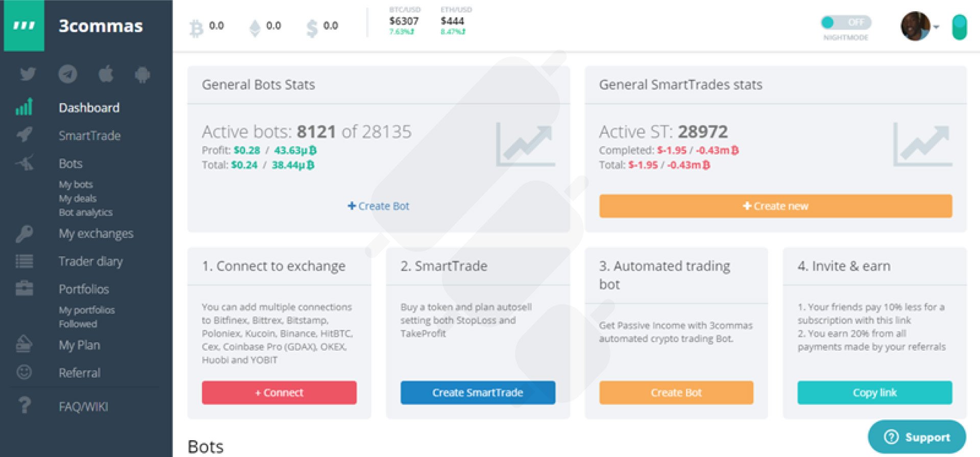Click the BTC/USD $6307 price
Viewport: 980px width, 457px height.
404,21
